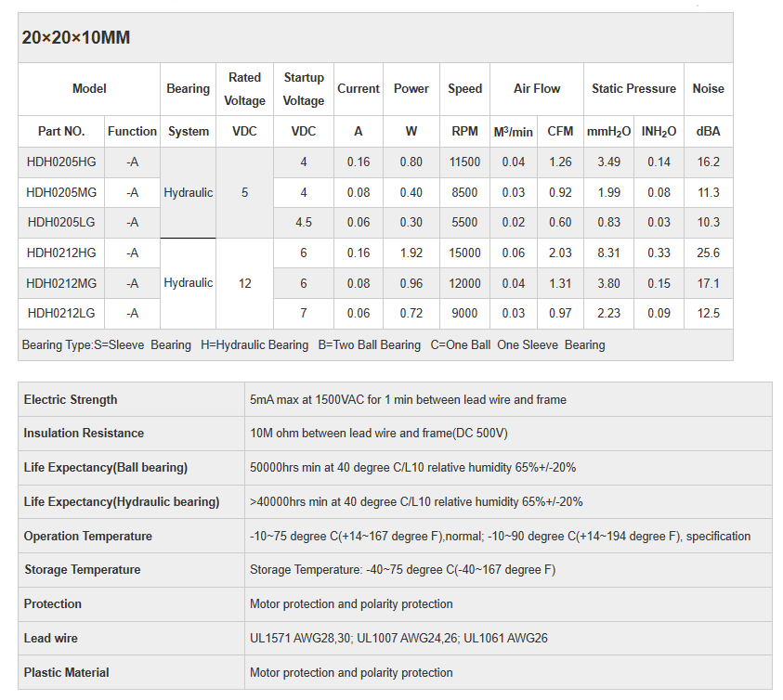
Task: Click the >40000hrs hydraulic bearing life value
Action: [416, 501]
